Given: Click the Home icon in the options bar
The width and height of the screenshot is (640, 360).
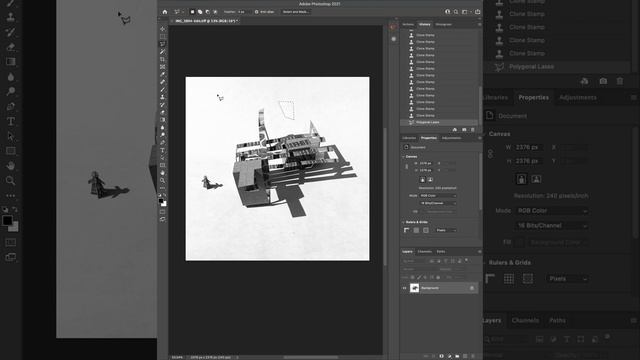Looking at the screenshot, I should [x=165, y=12].
